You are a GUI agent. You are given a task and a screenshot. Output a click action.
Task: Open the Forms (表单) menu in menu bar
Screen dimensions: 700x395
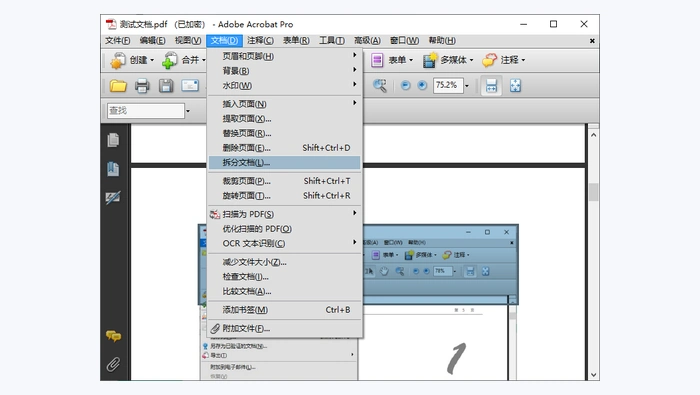(x=296, y=41)
